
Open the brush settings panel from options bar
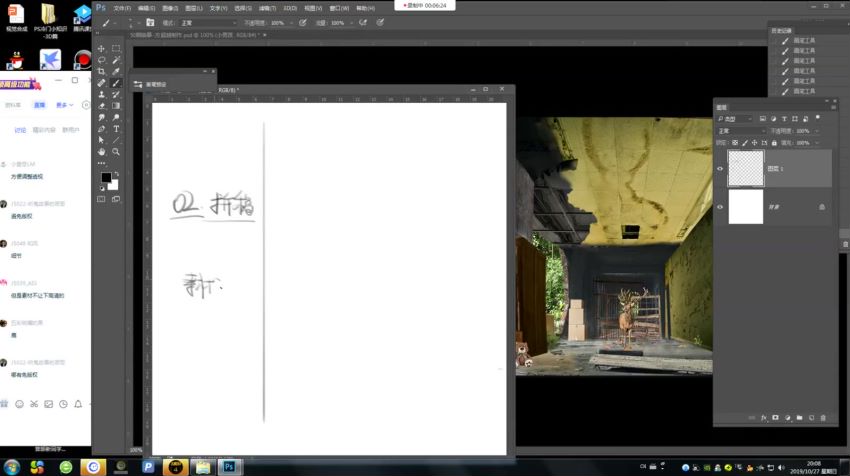[x=150, y=23]
